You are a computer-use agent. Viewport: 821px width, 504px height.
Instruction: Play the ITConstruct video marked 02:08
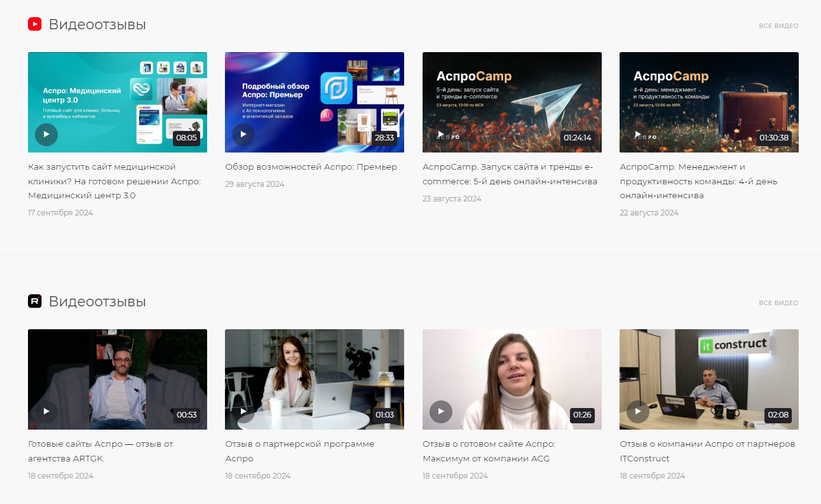[638, 412]
